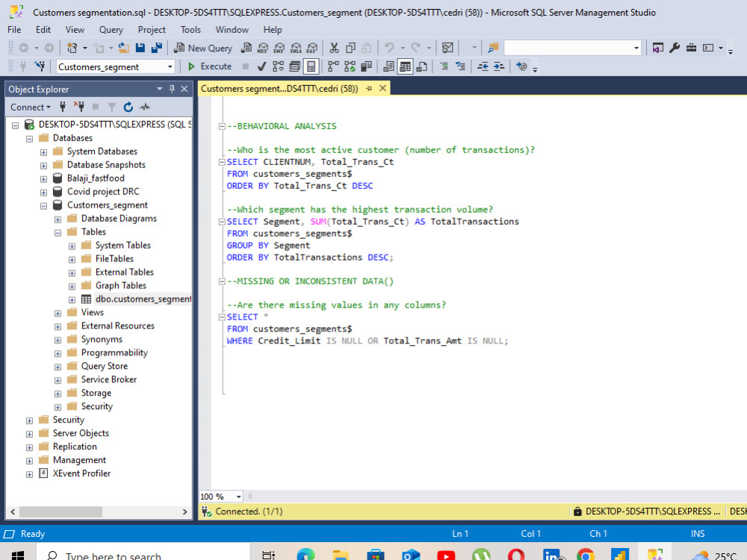Expand the System Databases node

click(x=43, y=152)
